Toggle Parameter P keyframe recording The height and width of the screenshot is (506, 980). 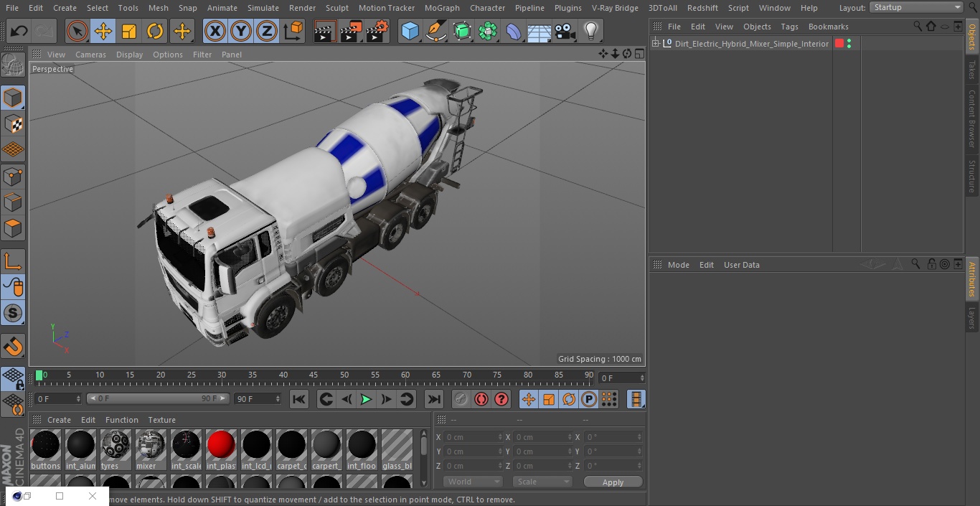click(589, 399)
